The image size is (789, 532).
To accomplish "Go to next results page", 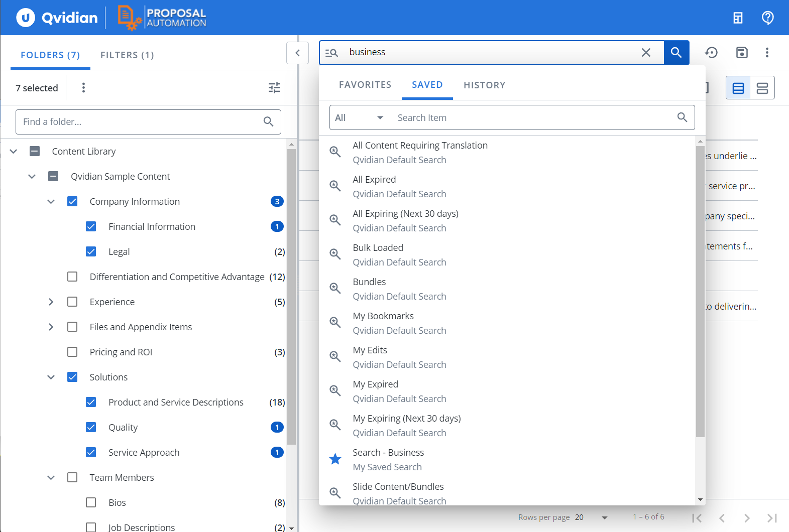I will point(747,518).
